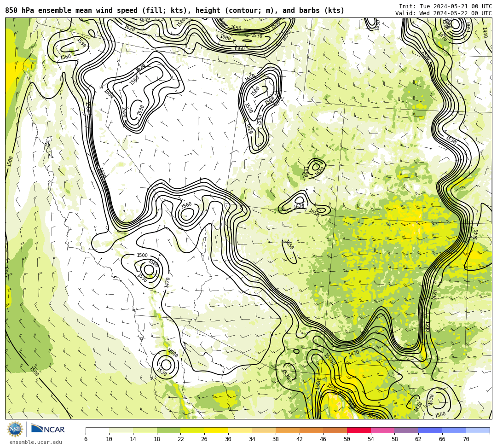Click the colorbar tick label 26
Screen dimensions: 497x448
[x=204, y=439]
